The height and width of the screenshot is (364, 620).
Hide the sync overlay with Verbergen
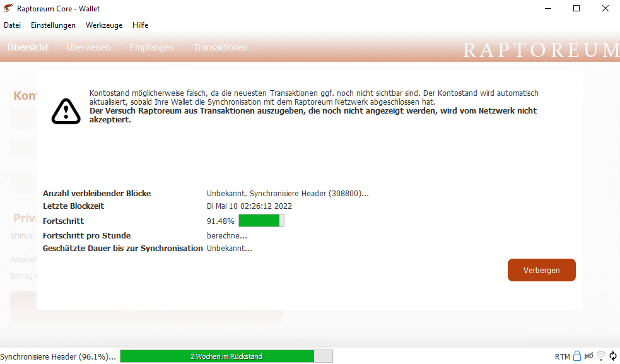coord(541,270)
